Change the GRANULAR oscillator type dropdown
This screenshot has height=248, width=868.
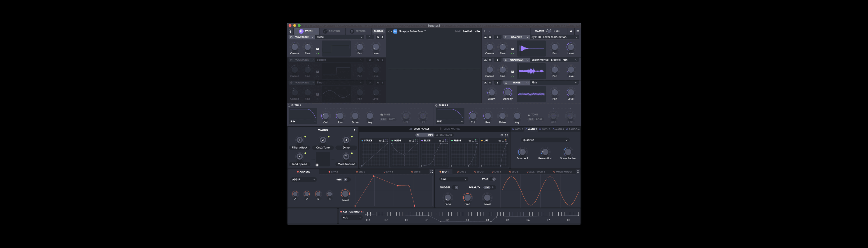pos(517,60)
